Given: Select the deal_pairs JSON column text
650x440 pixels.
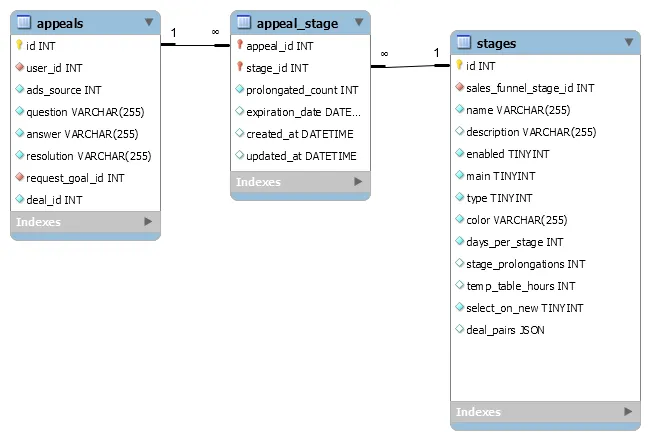Looking at the screenshot, I should coord(505,330).
